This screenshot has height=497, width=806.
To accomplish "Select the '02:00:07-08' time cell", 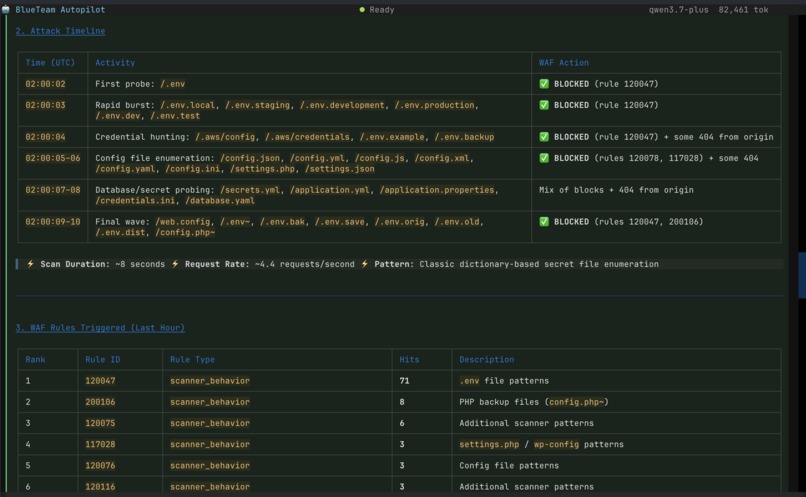I will tap(53, 190).
